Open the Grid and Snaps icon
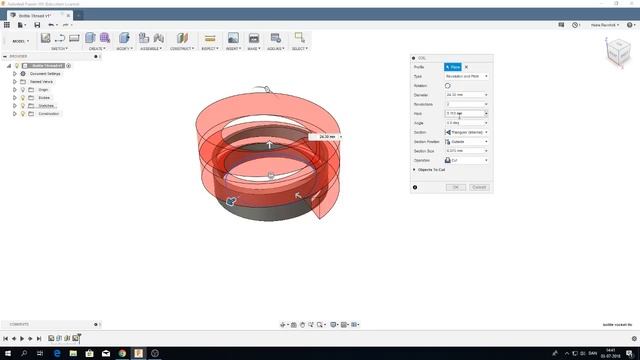 click(x=344, y=325)
